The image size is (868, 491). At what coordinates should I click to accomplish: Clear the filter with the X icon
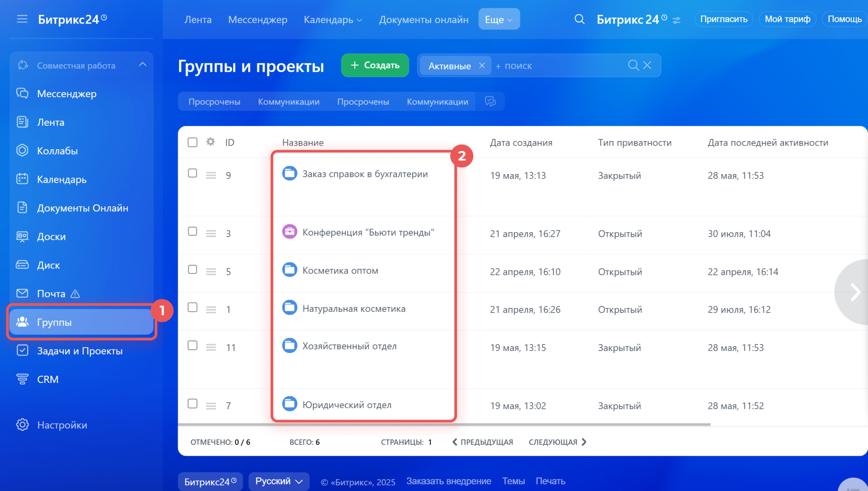point(647,65)
